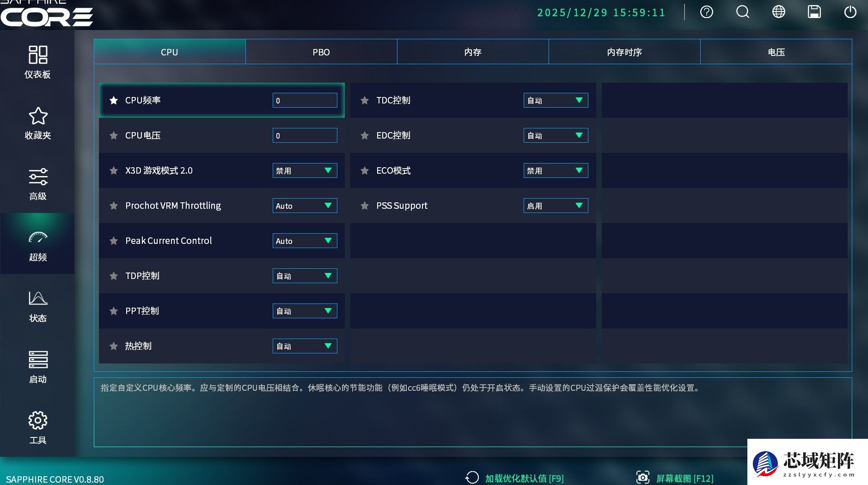Open the help icon in the top bar
This screenshot has height=485, width=868.
click(706, 12)
